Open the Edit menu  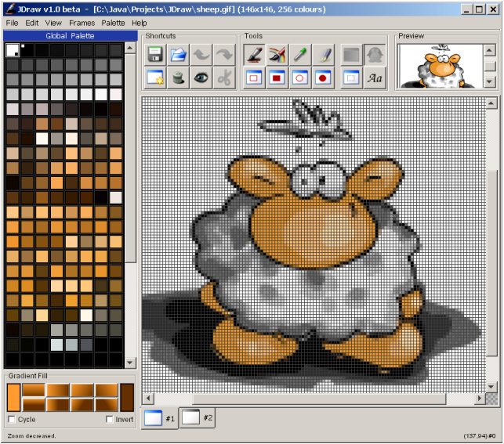32,23
